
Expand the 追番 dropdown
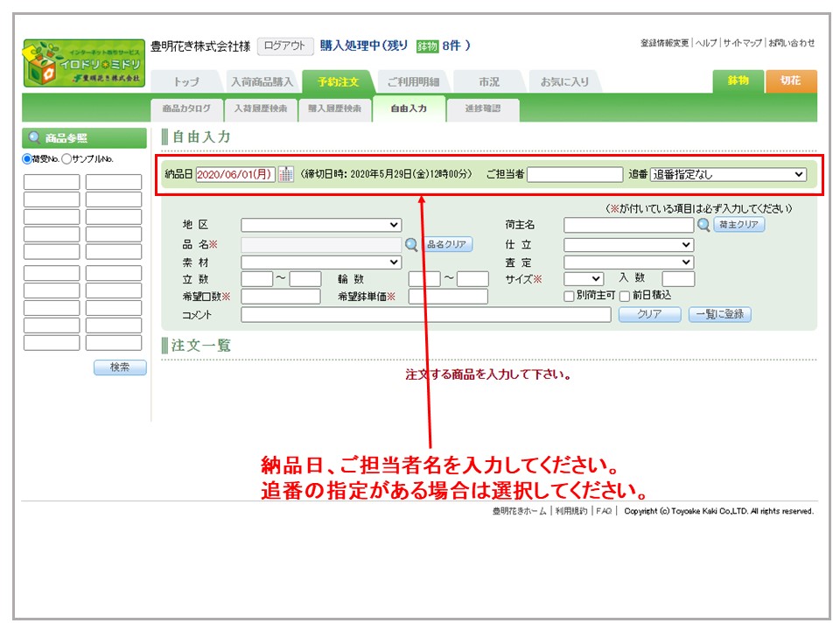[728, 174]
